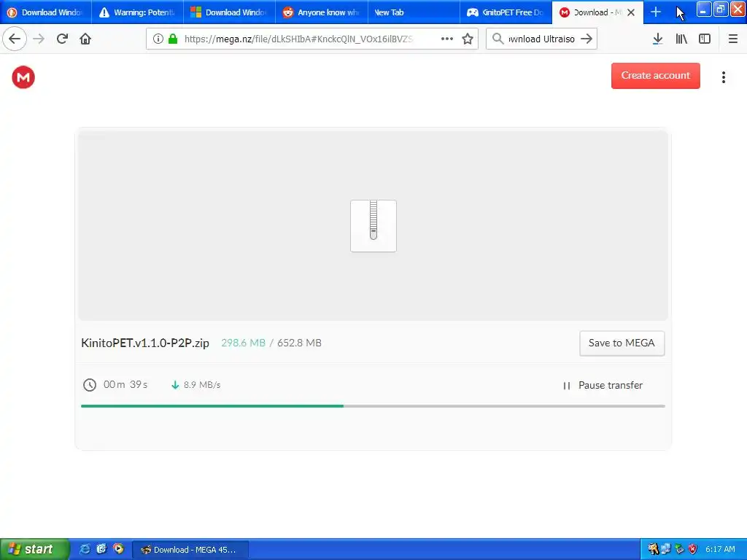Click the MEGA logo icon
Image resolution: width=747 pixels, height=560 pixels.
tap(23, 77)
